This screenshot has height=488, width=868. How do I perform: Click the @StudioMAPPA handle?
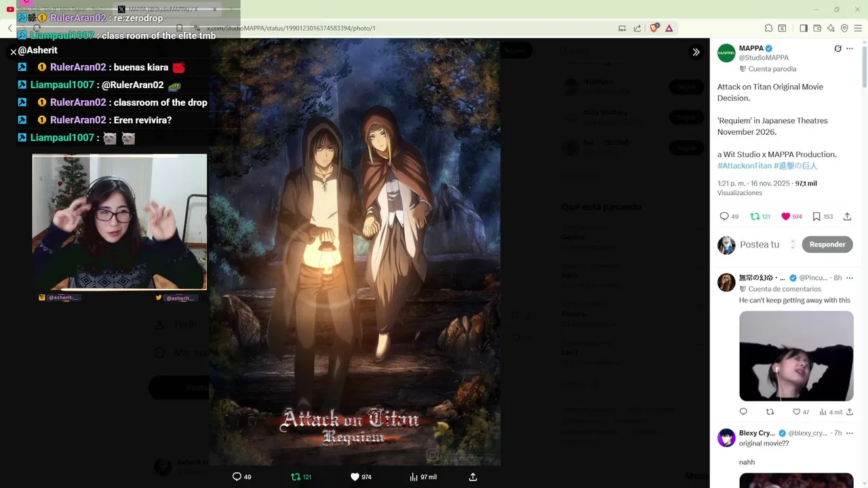pyautogui.click(x=764, y=58)
